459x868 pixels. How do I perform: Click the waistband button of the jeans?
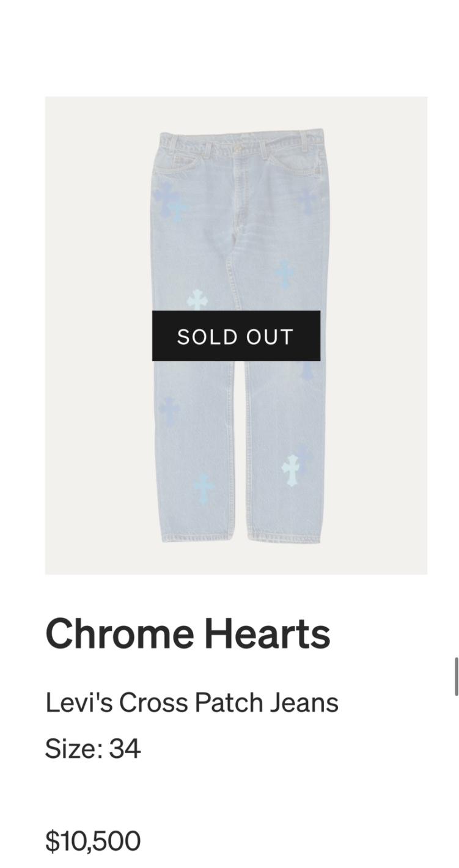pos(237,147)
